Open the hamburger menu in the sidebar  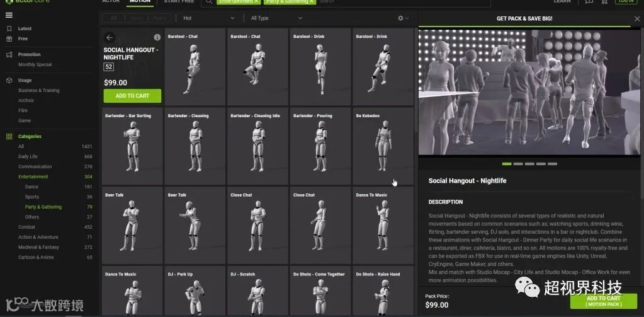(x=9, y=15)
